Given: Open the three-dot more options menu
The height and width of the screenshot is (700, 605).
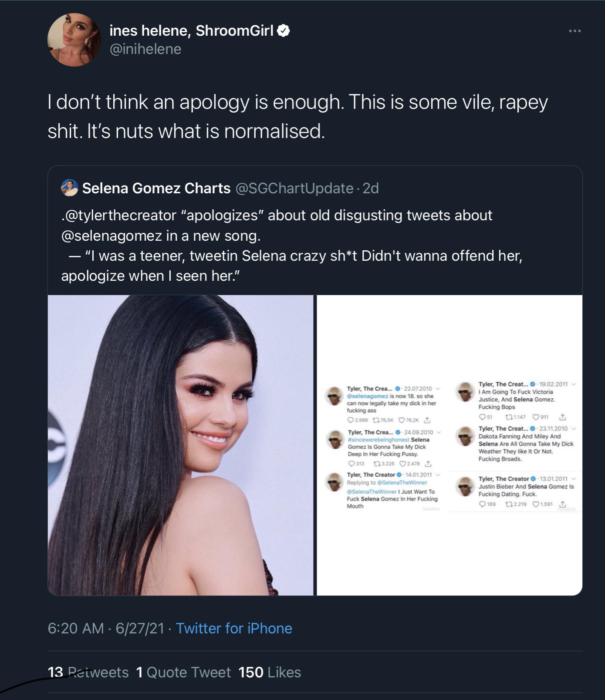Looking at the screenshot, I should tap(575, 31).
